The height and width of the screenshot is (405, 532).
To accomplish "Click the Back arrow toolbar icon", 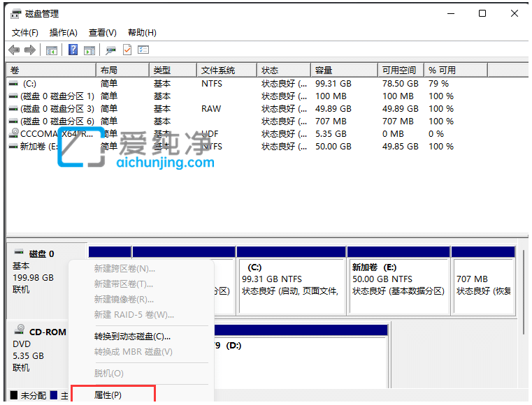I will click(14, 50).
